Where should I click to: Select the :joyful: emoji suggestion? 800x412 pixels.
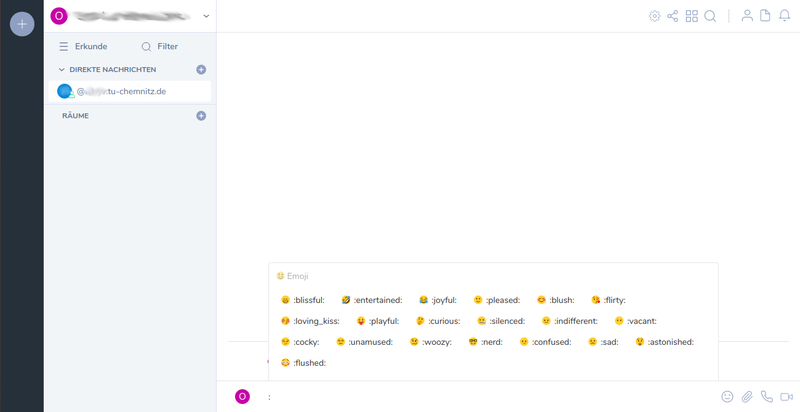(x=438, y=300)
